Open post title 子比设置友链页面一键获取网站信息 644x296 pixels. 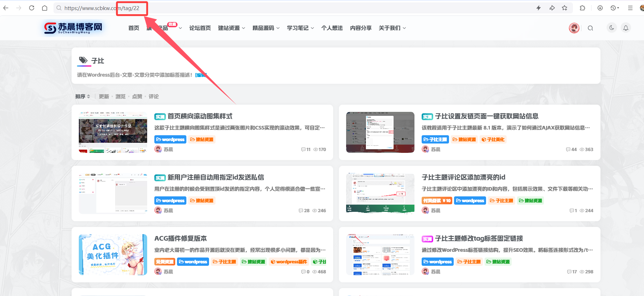click(x=487, y=116)
